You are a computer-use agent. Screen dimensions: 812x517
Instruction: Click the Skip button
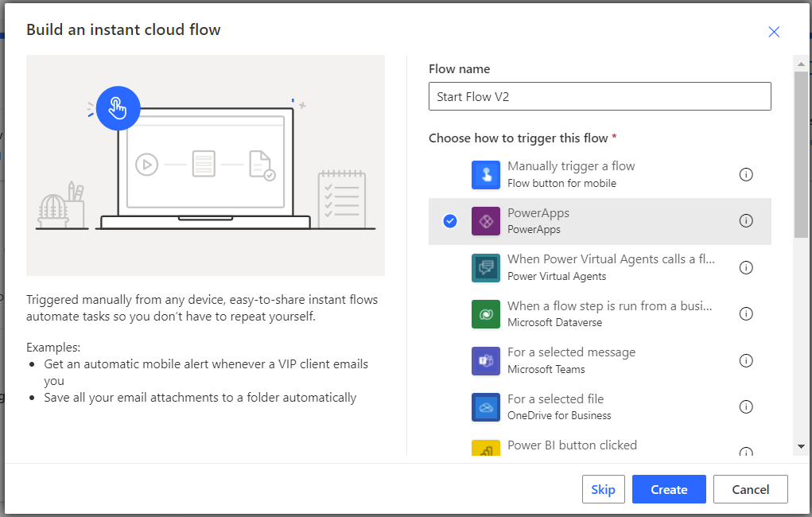pos(604,489)
